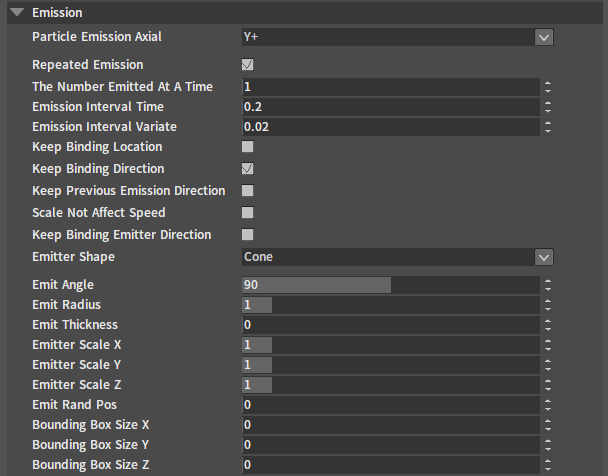Click Emit Thickness spinner arrows
Screen dimensions: 608x476
(x=547, y=325)
